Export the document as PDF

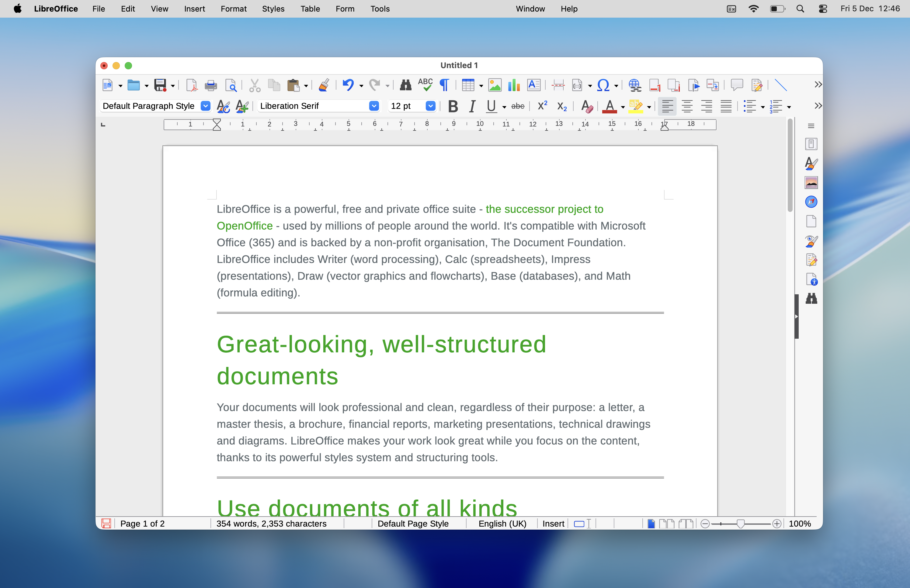[x=191, y=85]
